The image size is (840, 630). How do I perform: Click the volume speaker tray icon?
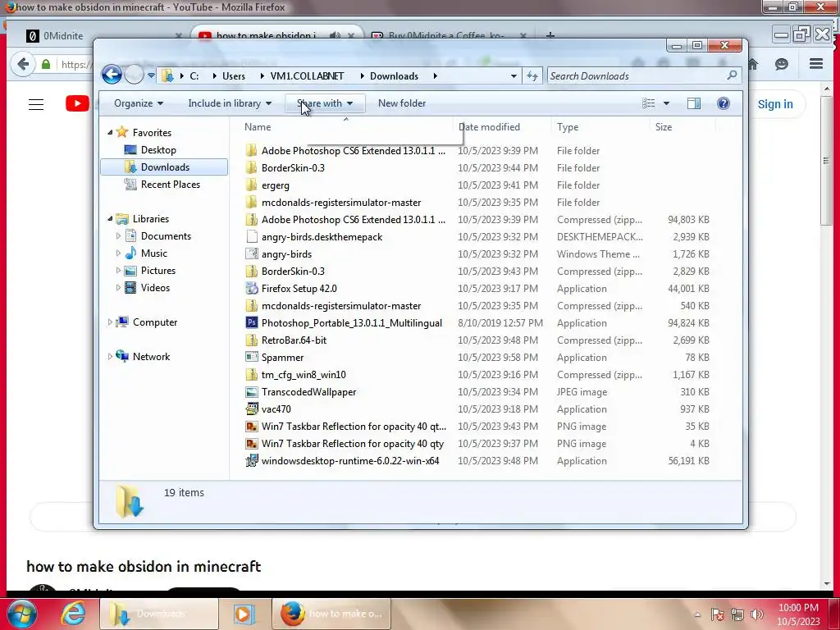[757, 614]
